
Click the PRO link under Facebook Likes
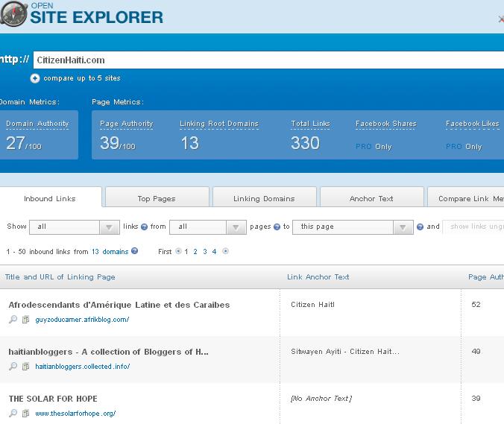coord(454,147)
